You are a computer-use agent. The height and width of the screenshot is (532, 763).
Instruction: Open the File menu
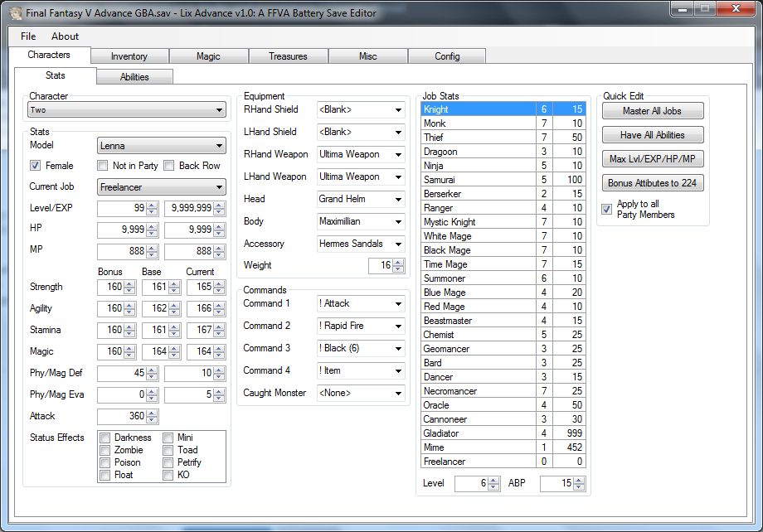(x=28, y=36)
